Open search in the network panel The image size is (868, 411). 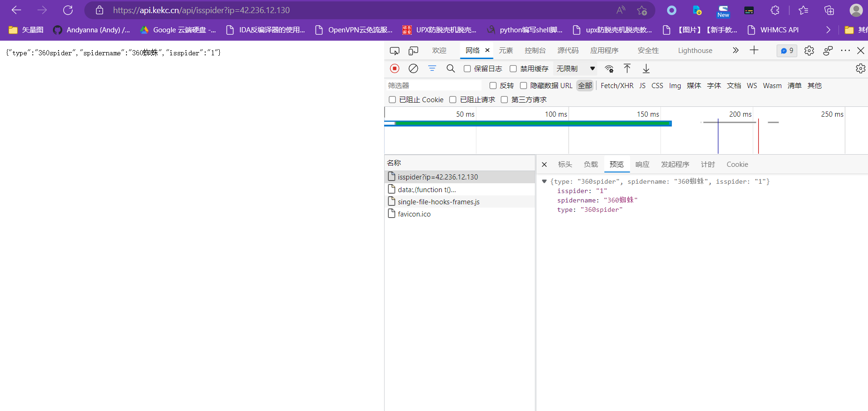pos(451,68)
